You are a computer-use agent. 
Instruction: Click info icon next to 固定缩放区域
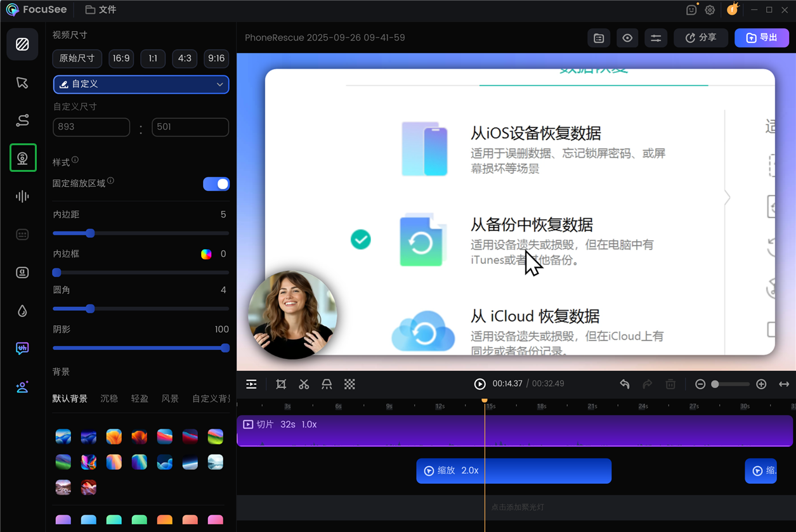pyautogui.click(x=110, y=181)
